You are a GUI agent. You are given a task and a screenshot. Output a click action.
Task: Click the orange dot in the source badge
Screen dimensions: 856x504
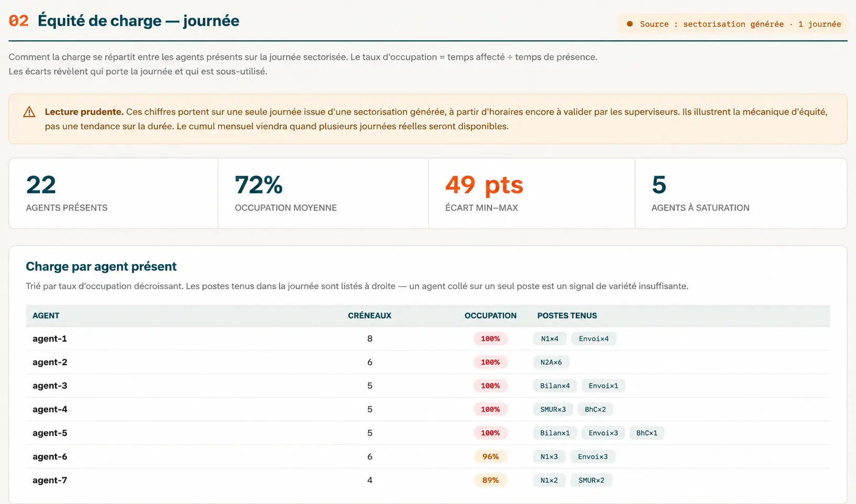(630, 24)
